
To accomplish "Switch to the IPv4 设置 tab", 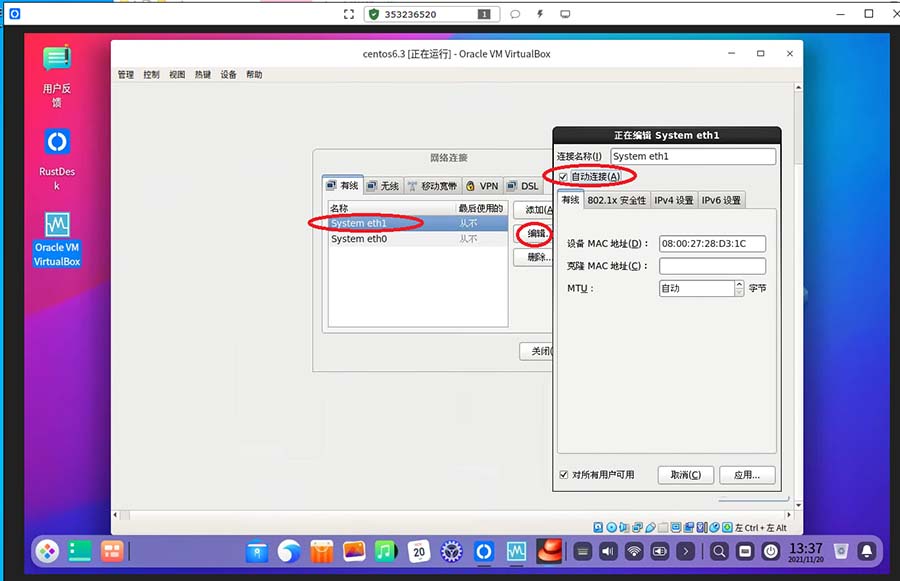I will (674, 200).
